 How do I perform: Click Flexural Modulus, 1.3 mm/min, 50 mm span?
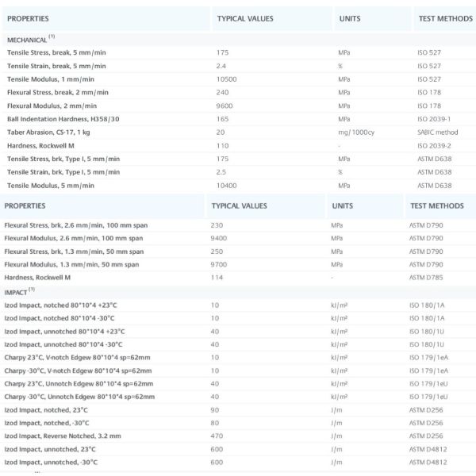pyautogui.click(x=71, y=264)
